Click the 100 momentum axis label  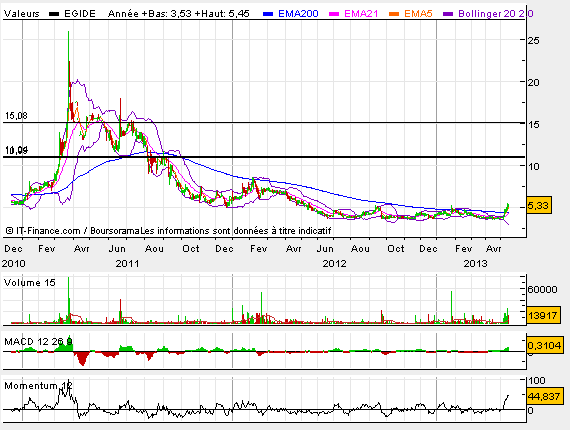click(x=537, y=381)
